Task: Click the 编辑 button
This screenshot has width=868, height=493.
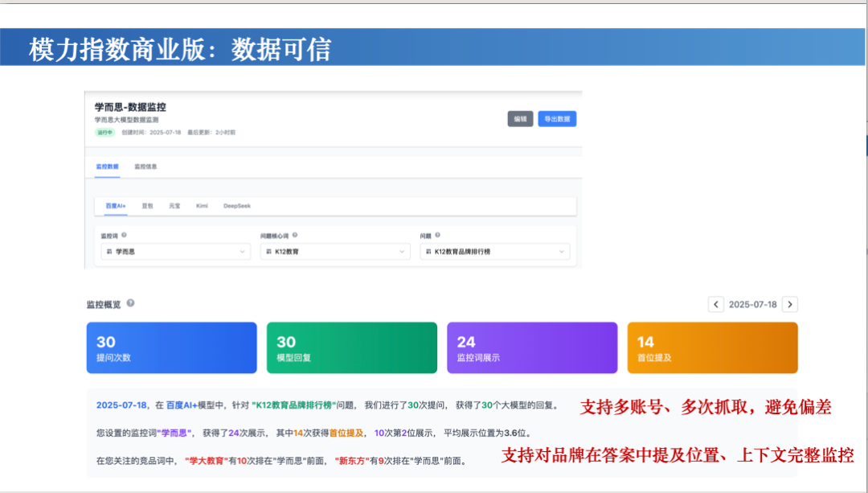Action: tap(520, 119)
